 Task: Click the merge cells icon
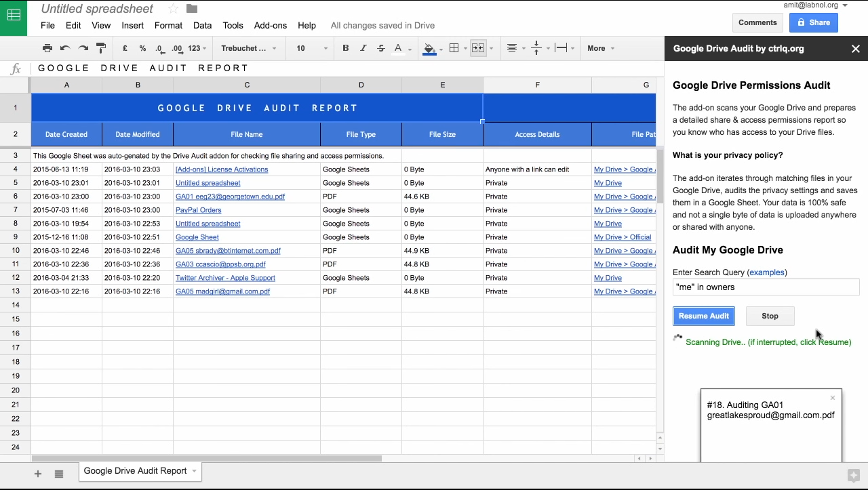click(x=478, y=48)
